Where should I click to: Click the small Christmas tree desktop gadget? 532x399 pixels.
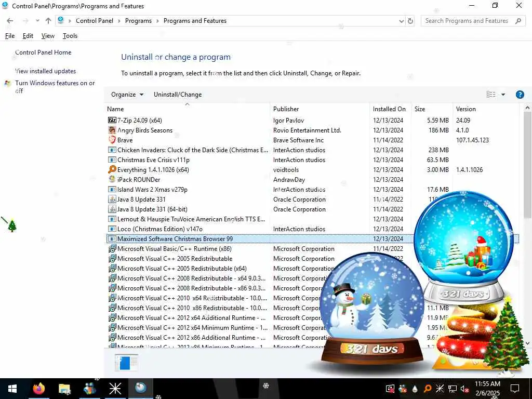click(x=12, y=225)
